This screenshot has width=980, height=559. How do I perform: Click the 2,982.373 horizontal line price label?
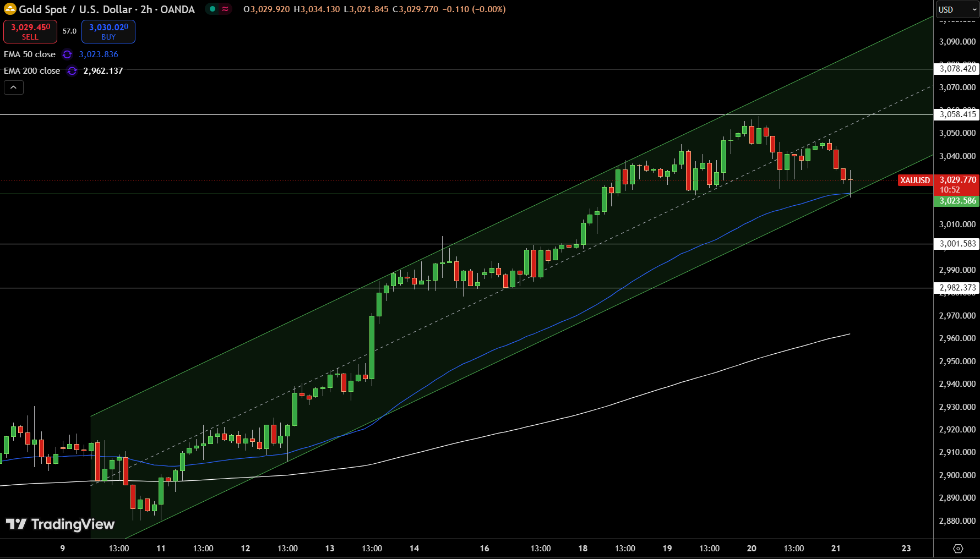pos(957,288)
